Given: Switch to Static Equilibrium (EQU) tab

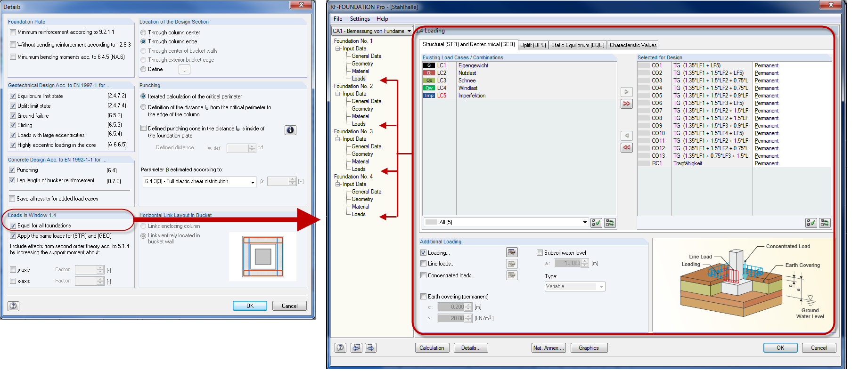Looking at the screenshot, I should coord(578,45).
